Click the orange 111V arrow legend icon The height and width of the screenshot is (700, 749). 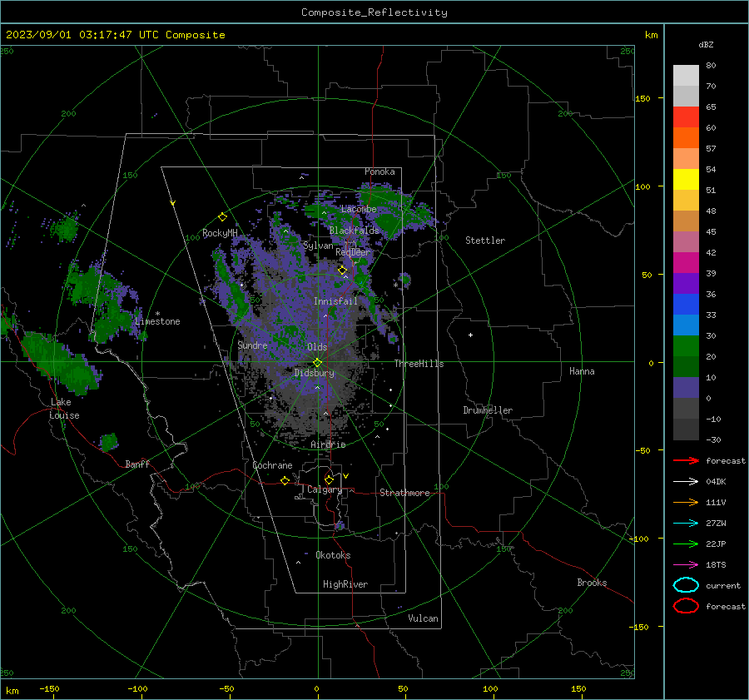click(x=686, y=502)
